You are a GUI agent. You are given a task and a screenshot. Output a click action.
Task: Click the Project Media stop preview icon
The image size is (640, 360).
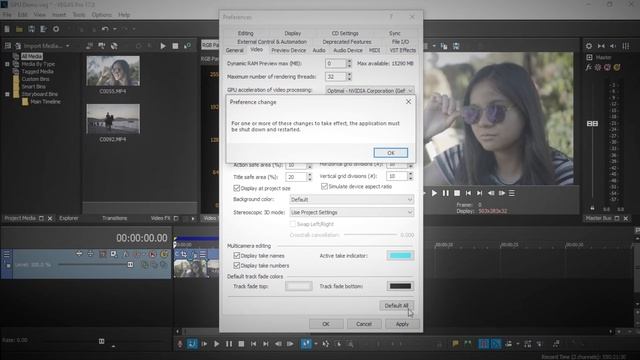(175, 46)
